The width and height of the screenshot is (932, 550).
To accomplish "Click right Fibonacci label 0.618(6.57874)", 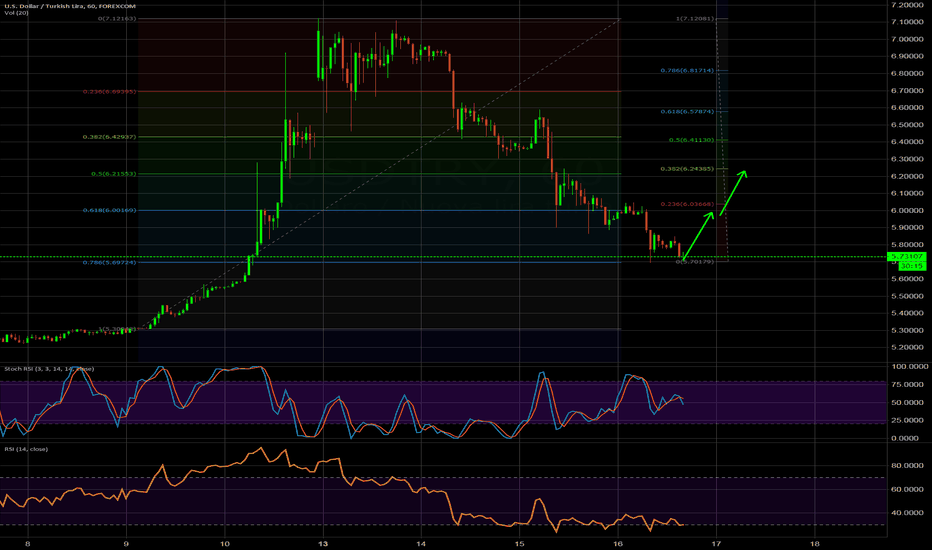I will click(687, 111).
